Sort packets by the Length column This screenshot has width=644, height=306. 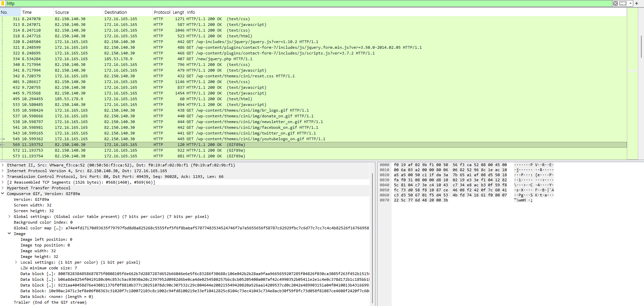(x=178, y=12)
